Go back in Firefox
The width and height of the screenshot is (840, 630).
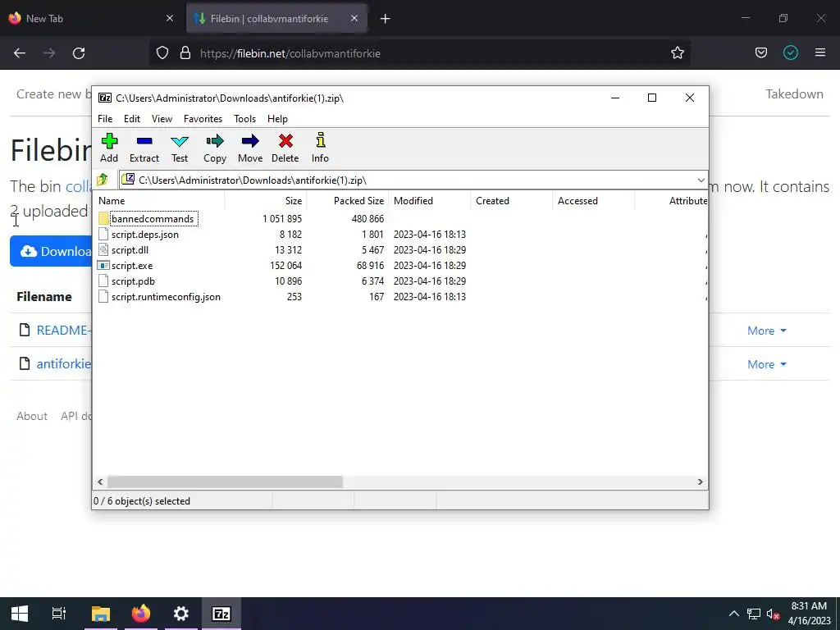coord(20,53)
